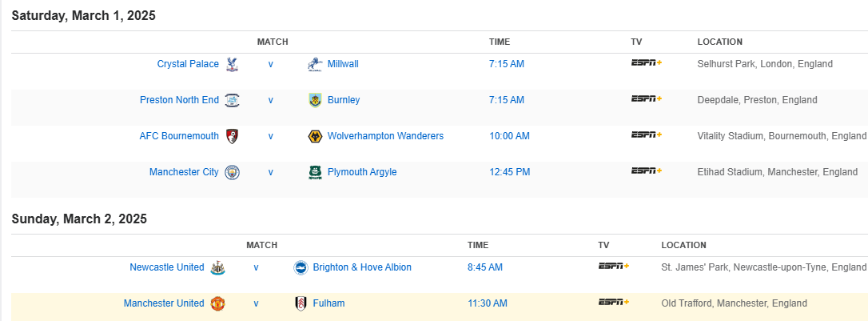Screen dimensions: 868x321
Task: Click the Brighton & Hove Albion crest
Action: click(x=301, y=267)
